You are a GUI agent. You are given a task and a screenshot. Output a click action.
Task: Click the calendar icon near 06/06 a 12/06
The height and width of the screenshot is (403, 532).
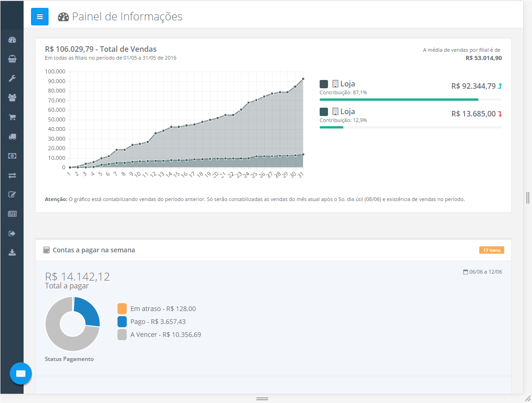(465, 272)
